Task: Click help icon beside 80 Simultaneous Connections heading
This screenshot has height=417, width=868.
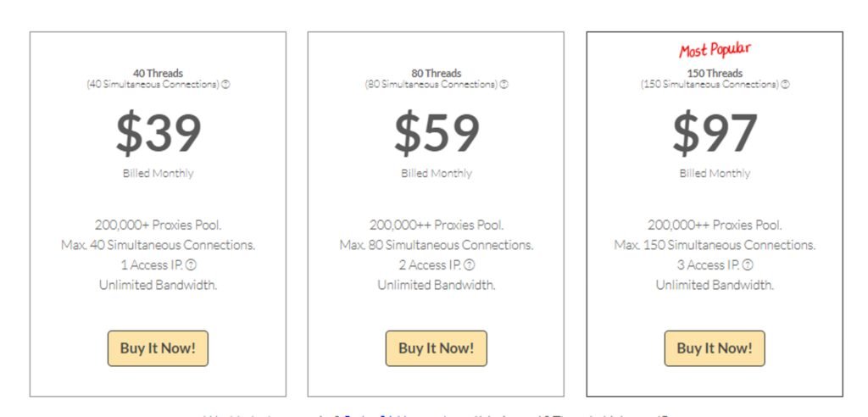Action: pos(504,85)
